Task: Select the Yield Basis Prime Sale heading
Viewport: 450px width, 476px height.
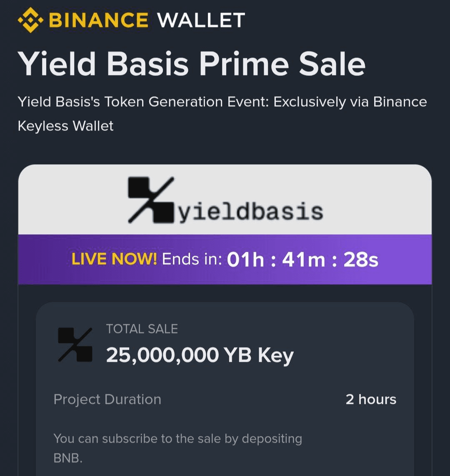Action: click(x=192, y=64)
